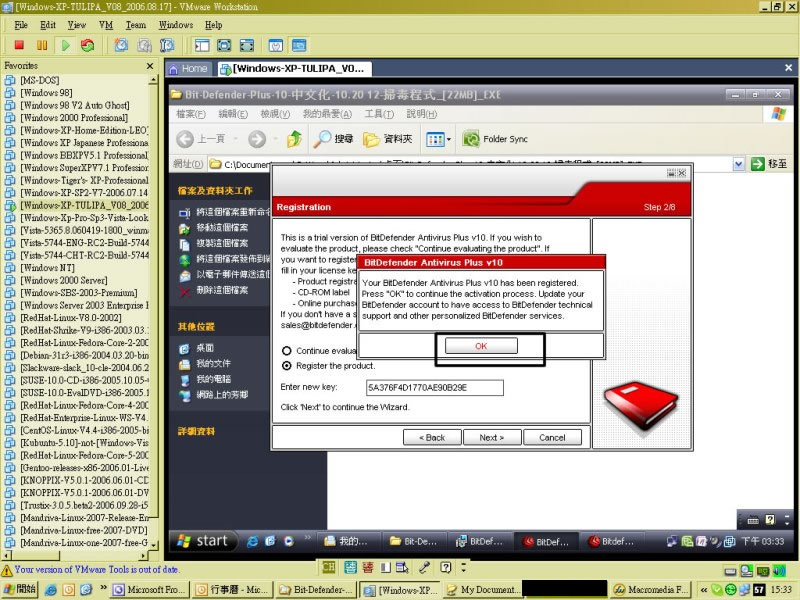Image resolution: width=800 pixels, height=600 pixels.
Task: Click the Favorites list scroll up arrow
Action: (153, 80)
